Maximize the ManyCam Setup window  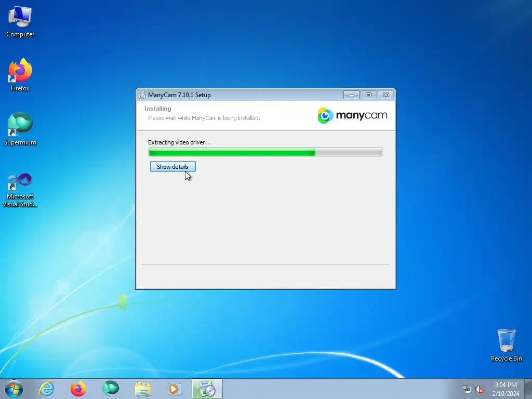[368, 95]
